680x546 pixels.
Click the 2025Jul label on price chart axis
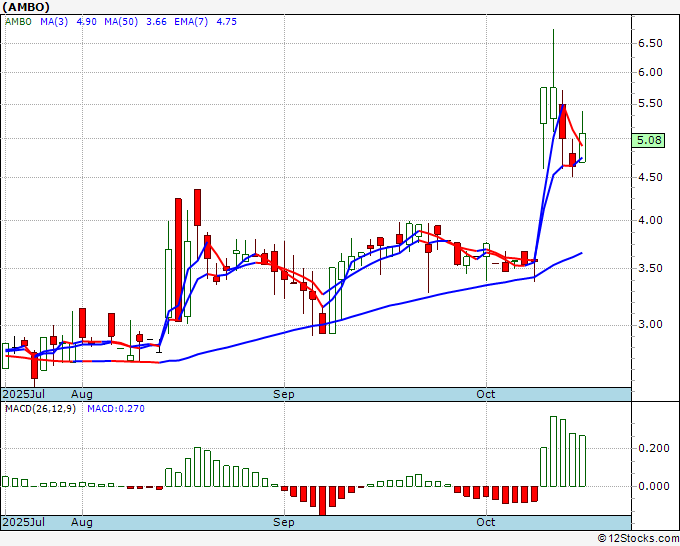tap(24, 394)
